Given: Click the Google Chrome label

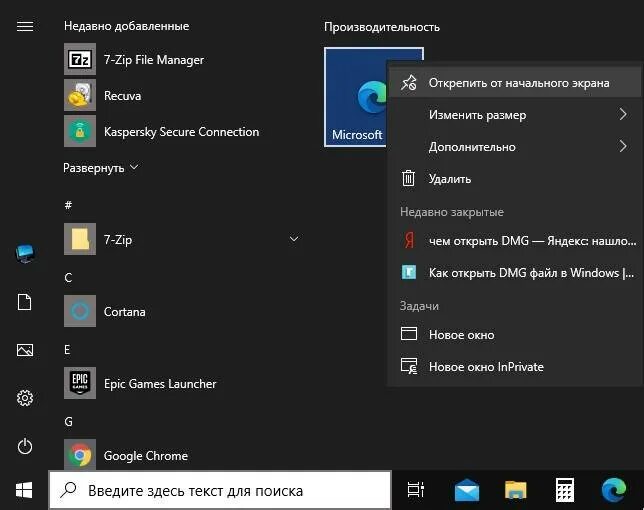Looking at the screenshot, I should tap(146, 456).
